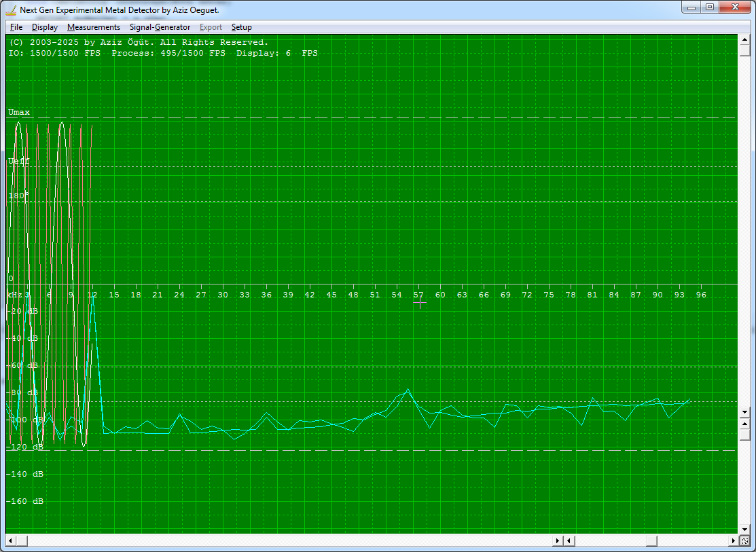Screen dimensions: 756x552
Task: Click the right horizontal scrollbar thumb
Action: (652, 541)
